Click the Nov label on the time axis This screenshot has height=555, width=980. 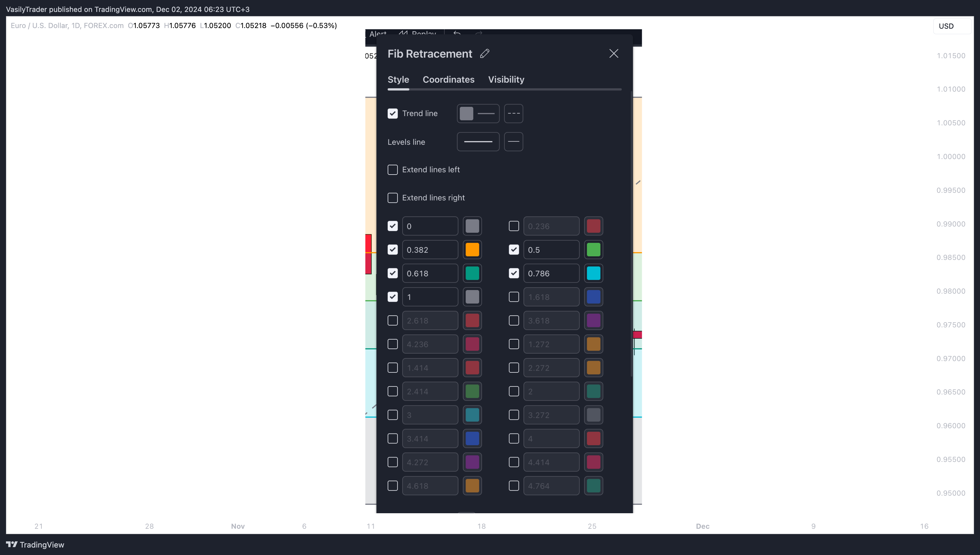tap(238, 526)
